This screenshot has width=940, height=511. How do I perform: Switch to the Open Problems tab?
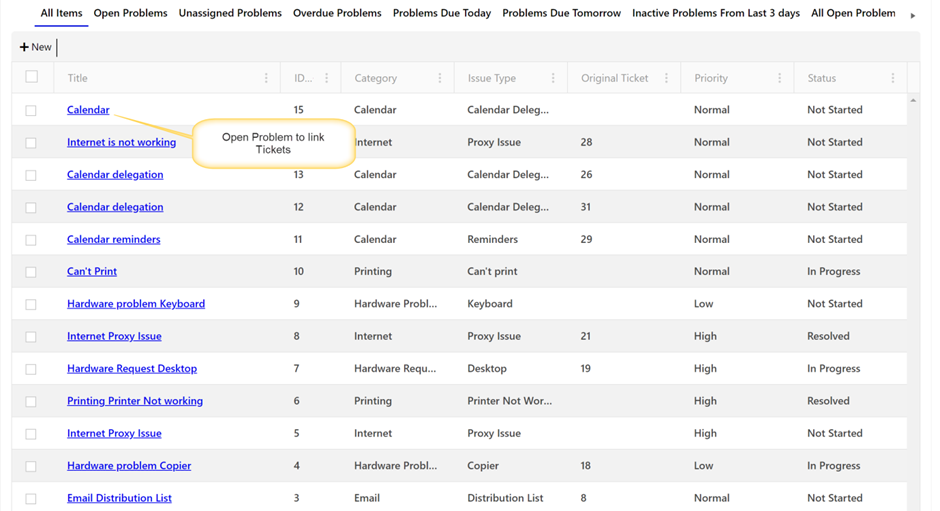130,14
